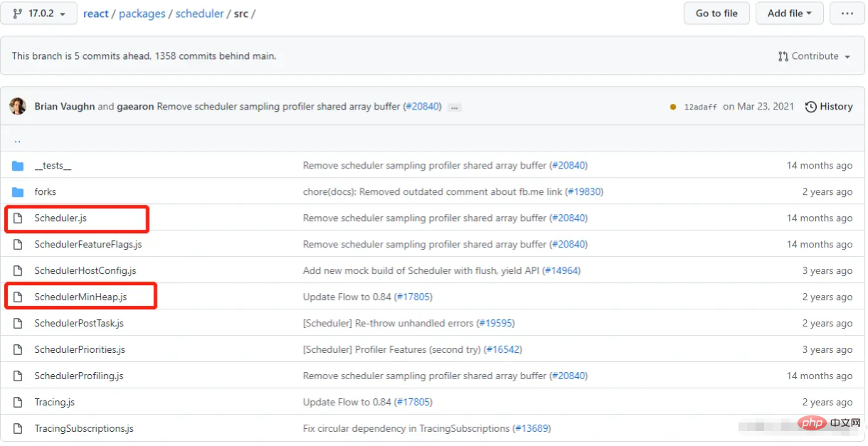Open the three-dot more options menu
Viewport: 868px width, 446px height.
click(847, 14)
